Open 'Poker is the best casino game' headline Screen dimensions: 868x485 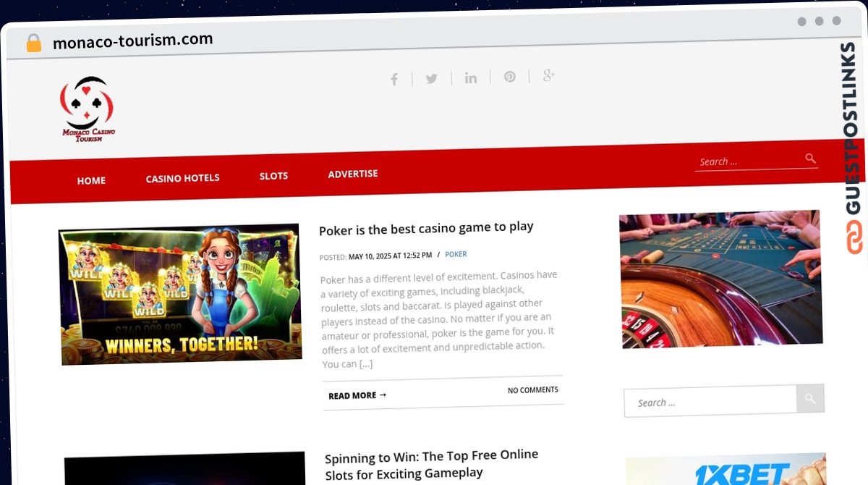pyautogui.click(x=426, y=228)
